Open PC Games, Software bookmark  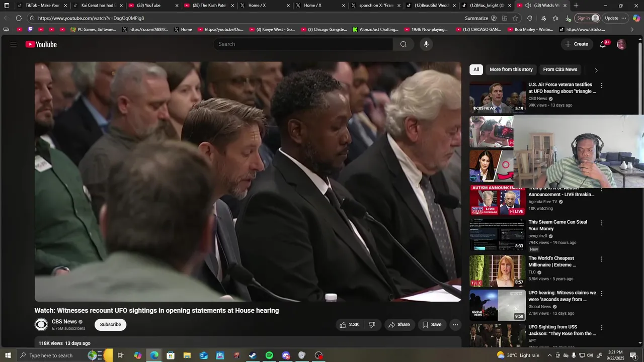tap(94, 30)
